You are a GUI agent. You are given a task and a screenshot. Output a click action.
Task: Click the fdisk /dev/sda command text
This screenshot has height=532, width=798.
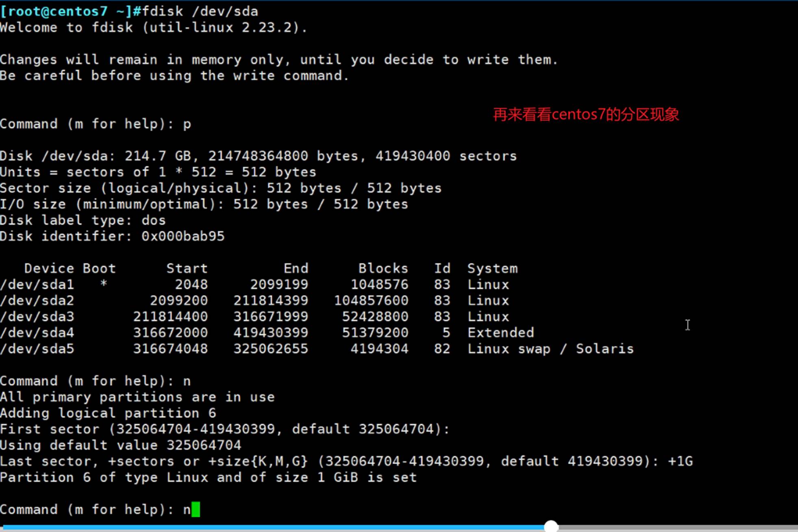coord(200,11)
